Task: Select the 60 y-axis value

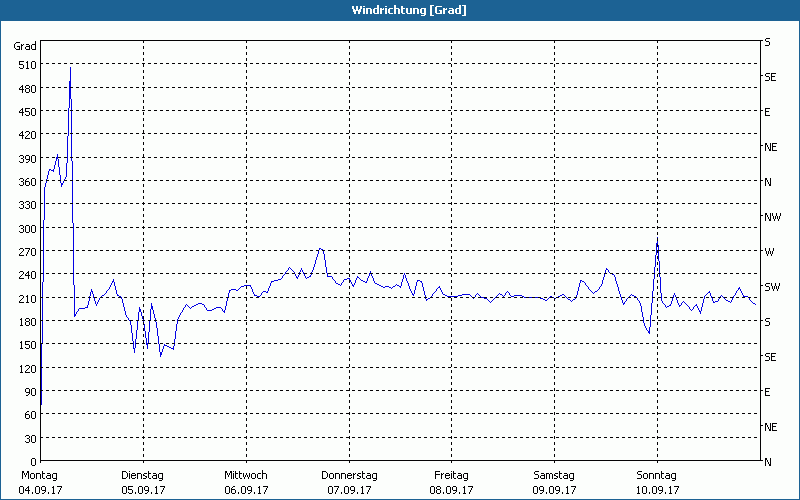Action: tap(31, 415)
